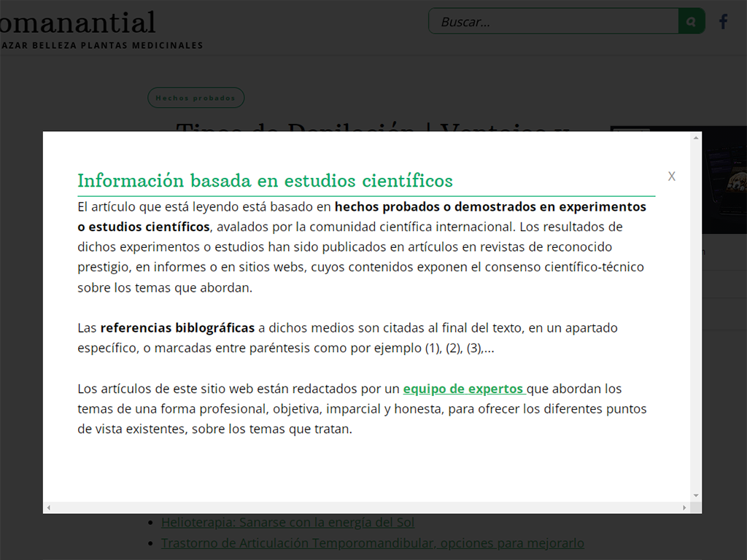Click the heading 'Información basada en estudios científicos'
747x560 pixels.
pyautogui.click(x=266, y=181)
